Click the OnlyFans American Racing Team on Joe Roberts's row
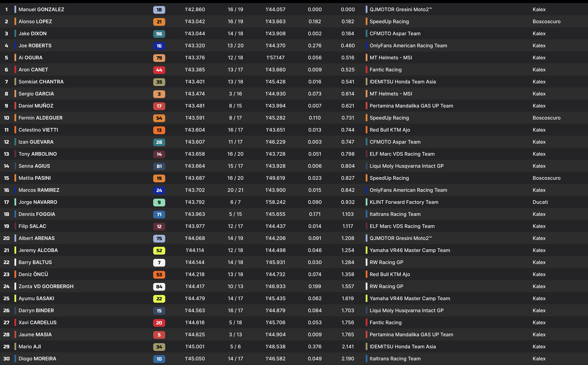Image resolution: width=588 pixels, height=365 pixels. pyautogui.click(x=408, y=46)
